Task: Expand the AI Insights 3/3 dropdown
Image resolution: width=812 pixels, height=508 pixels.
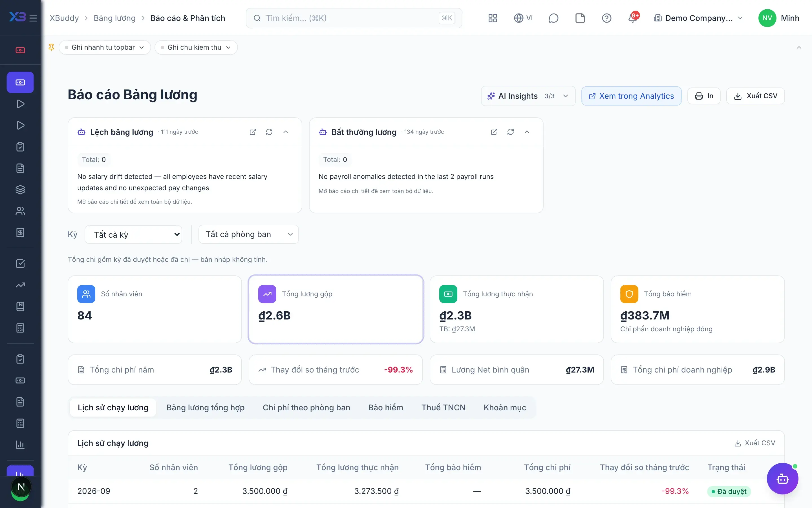Action: [x=528, y=96]
